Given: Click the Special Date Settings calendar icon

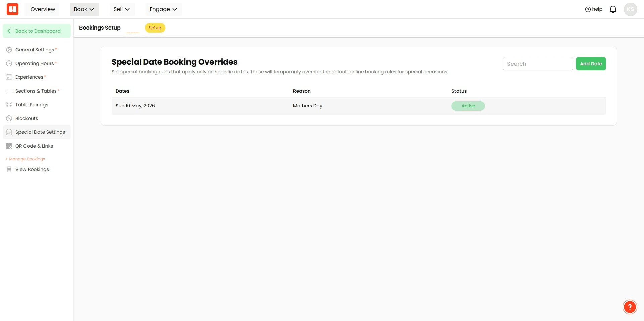Looking at the screenshot, I should (x=9, y=132).
